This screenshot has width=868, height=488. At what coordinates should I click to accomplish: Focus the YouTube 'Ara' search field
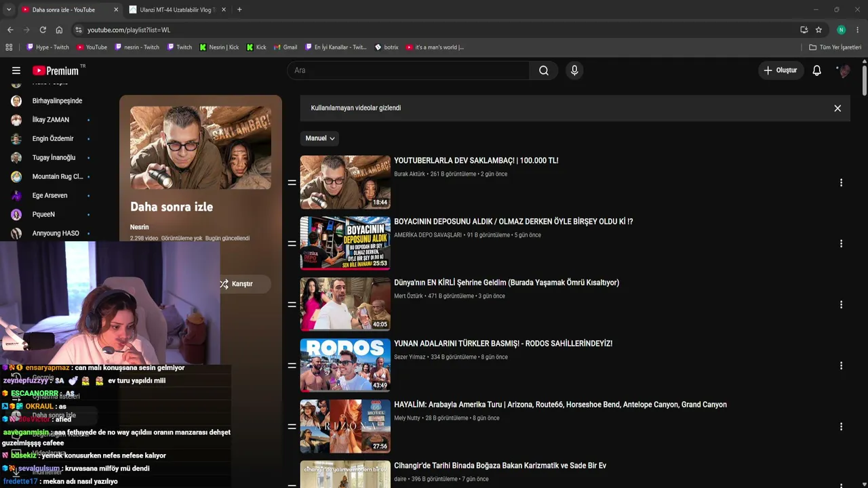(x=408, y=70)
